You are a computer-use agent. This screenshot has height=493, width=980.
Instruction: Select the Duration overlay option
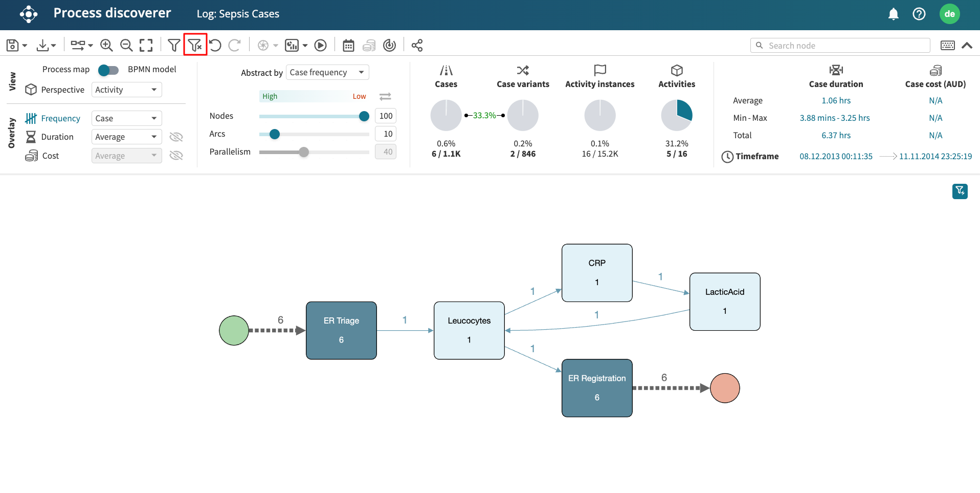pyautogui.click(x=57, y=137)
